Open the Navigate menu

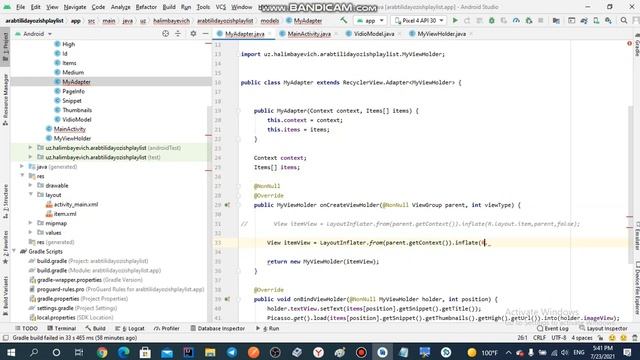[x=75, y=7]
